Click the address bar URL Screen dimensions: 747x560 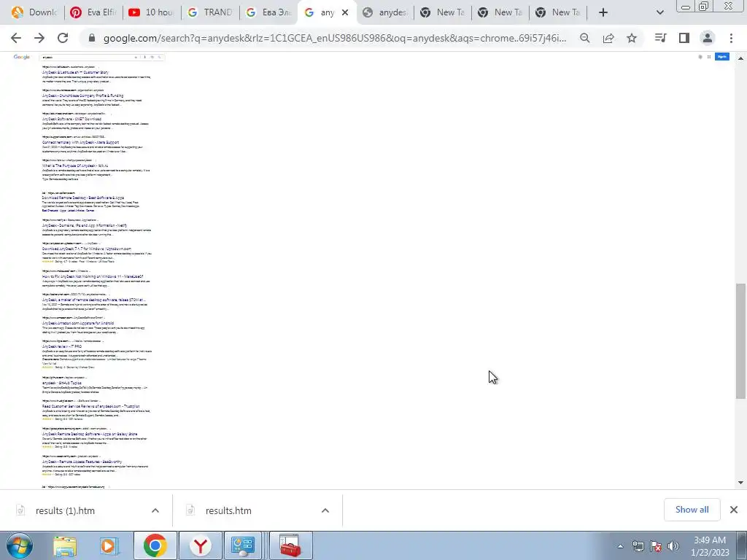point(335,38)
